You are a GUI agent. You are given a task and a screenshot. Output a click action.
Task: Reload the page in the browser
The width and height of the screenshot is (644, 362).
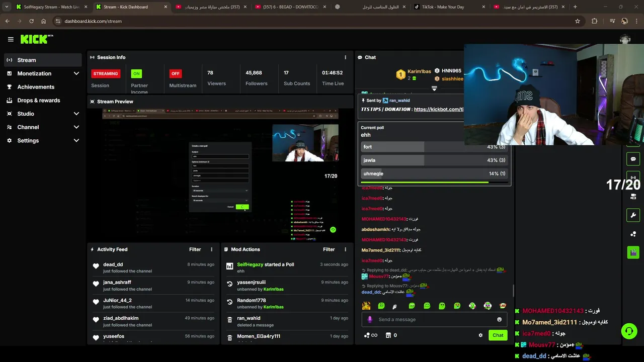pos(31,21)
